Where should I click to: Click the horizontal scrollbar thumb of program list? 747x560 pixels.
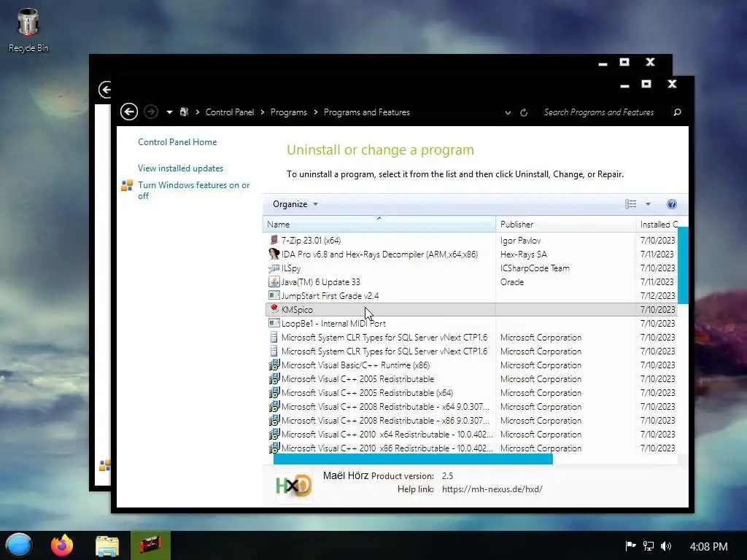pos(413,459)
